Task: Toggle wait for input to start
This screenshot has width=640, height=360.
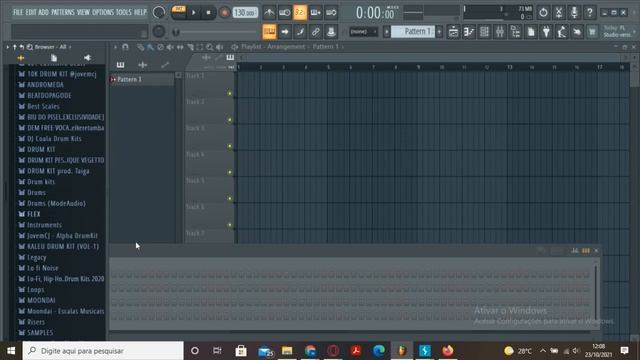Action: 284,13
